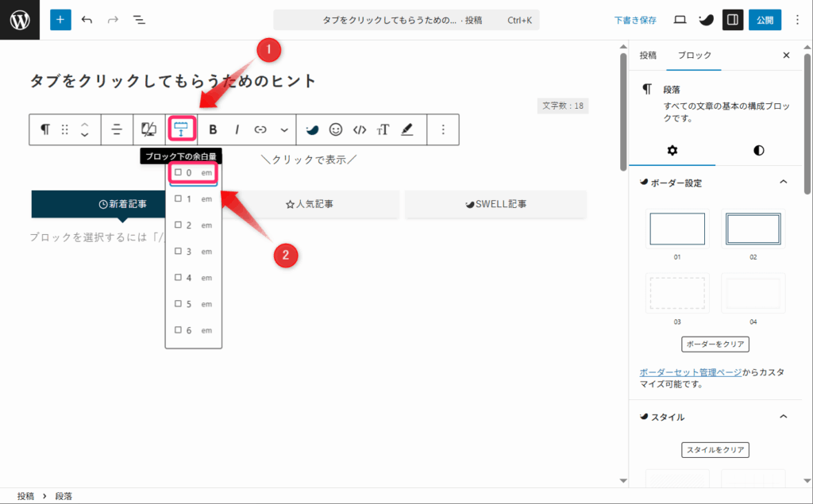Open the block inserter plus button
Screen dimensions: 813x504
(60, 20)
